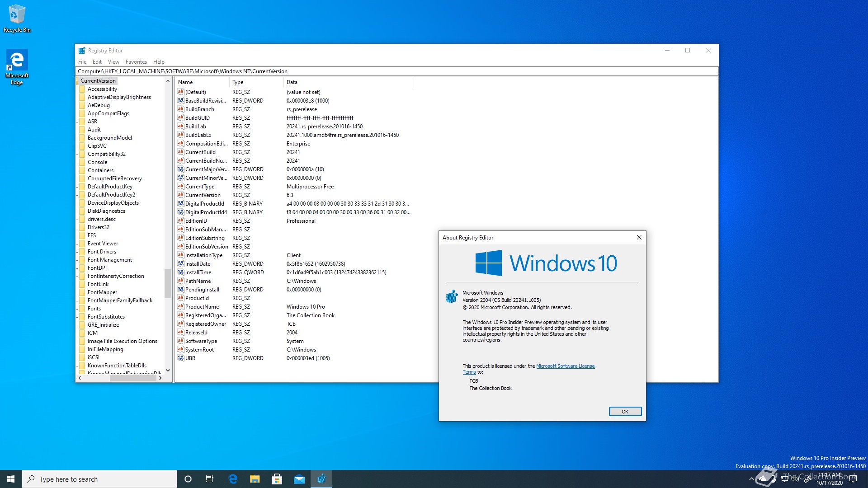This screenshot has width=868, height=488.
Task: Click OK in About Registry Editor
Action: tap(625, 412)
